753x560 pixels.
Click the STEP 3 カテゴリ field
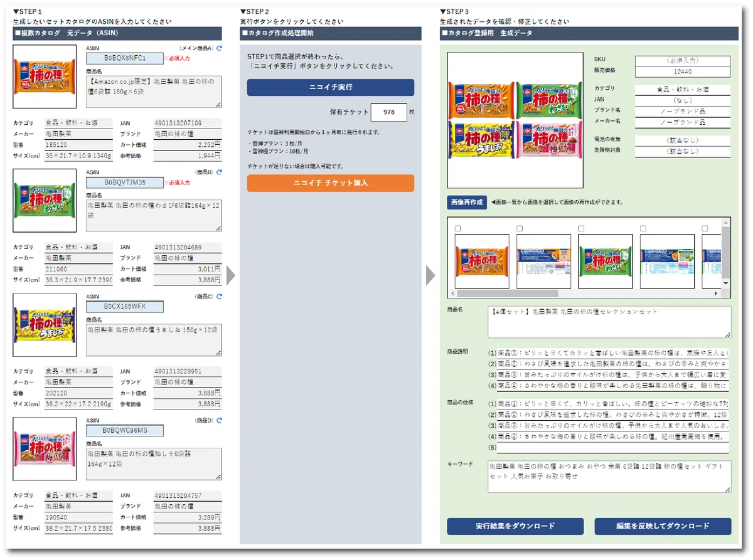click(x=683, y=90)
